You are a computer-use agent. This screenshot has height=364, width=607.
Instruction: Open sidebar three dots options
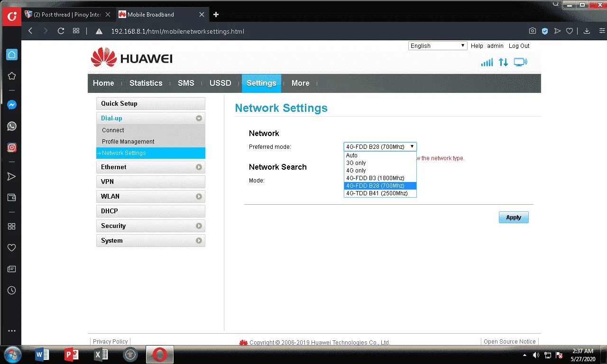click(x=12, y=331)
